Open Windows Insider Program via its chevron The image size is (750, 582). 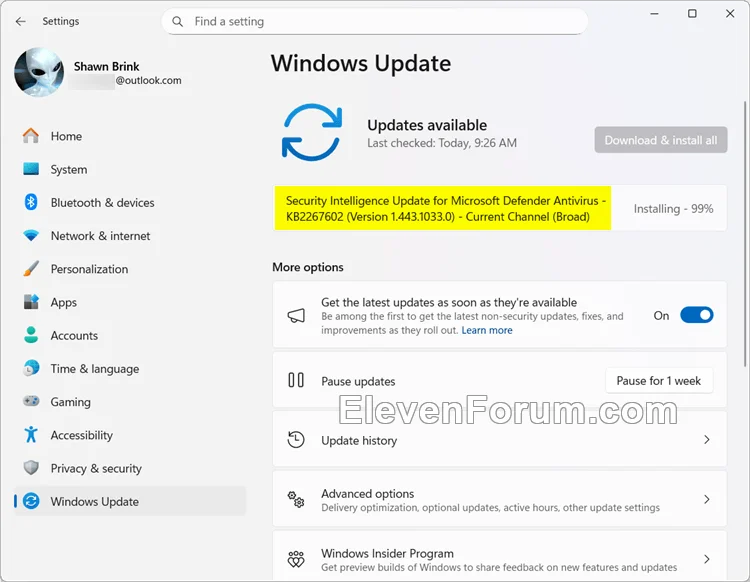(707, 559)
